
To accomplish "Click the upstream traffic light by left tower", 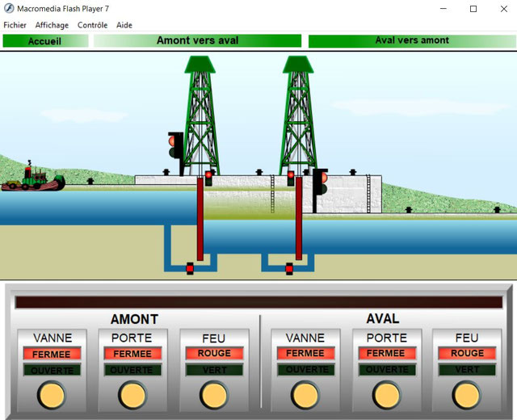I will (174, 146).
